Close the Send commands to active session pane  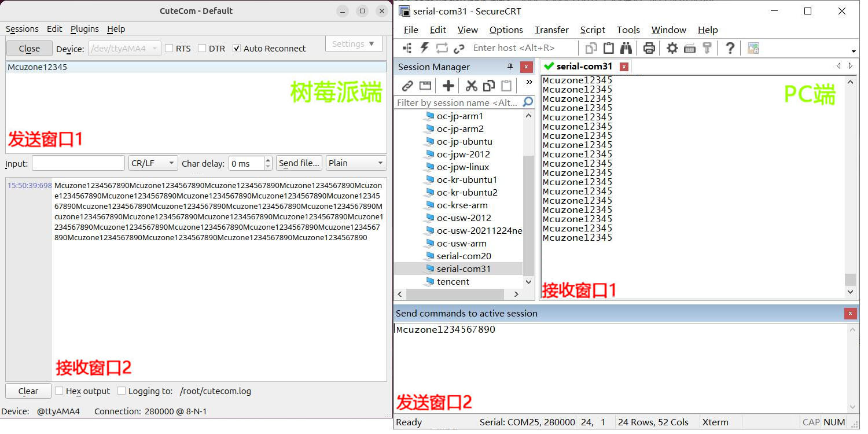point(850,314)
